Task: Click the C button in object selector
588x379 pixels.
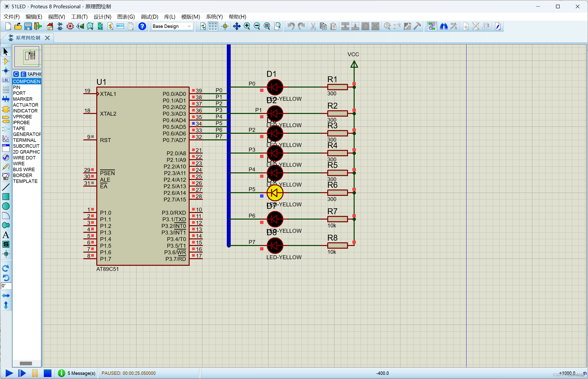Action: [16, 74]
